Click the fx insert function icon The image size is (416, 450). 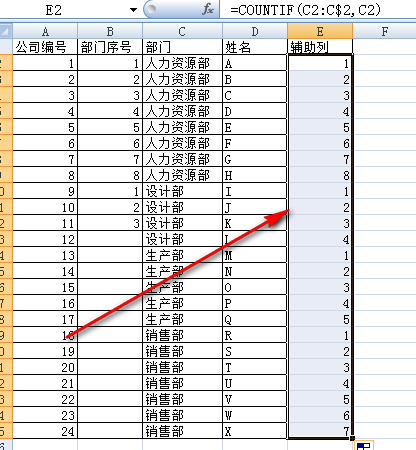[x=208, y=9]
